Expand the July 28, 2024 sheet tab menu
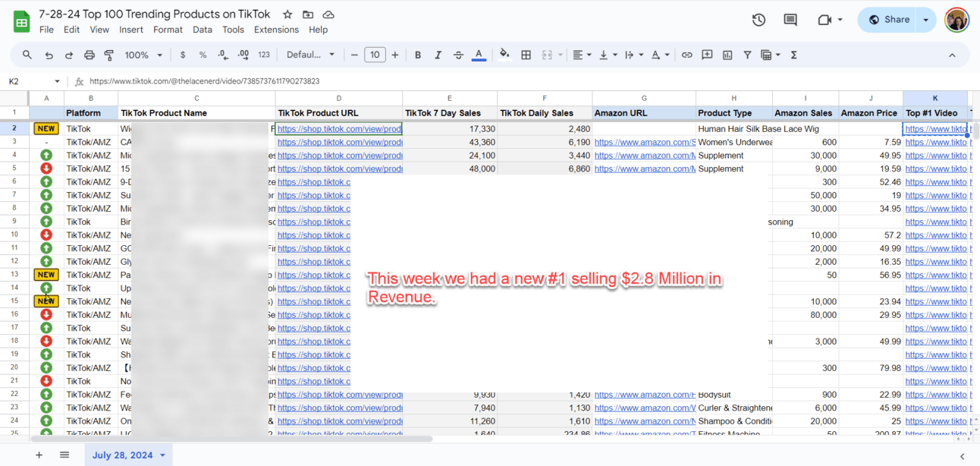This screenshot has width=980, height=466. [162, 455]
